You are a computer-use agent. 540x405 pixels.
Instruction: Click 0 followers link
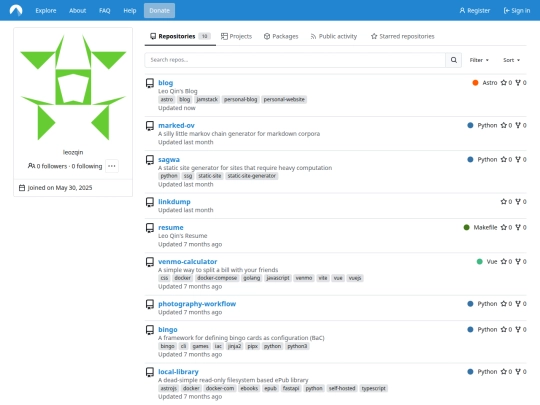(x=52, y=166)
